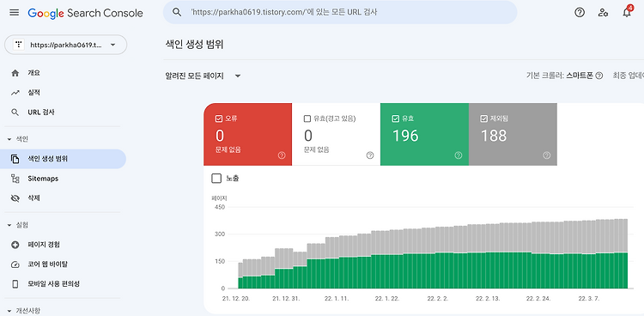
Task: Click help icon next to 스마트폰 crawler
Action: (599, 76)
